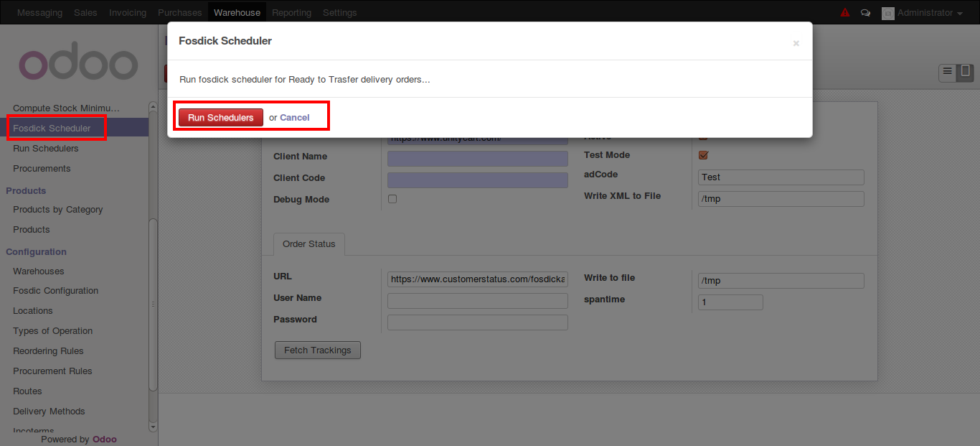Click the Order Status URL field
The width and height of the screenshot is (980, 446).
coord(478,279)
